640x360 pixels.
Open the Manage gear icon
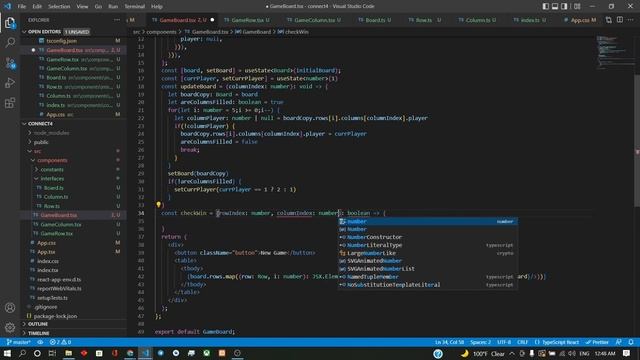tap(10, 327)
